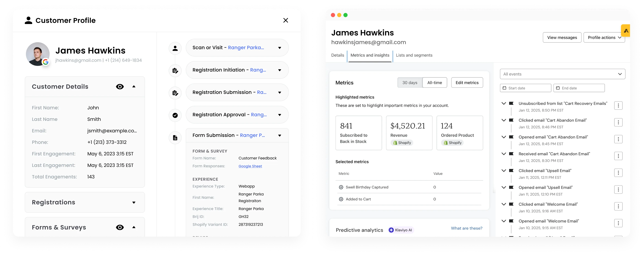
Task: Click the Start date input field
Action: (x=525, y=88)
